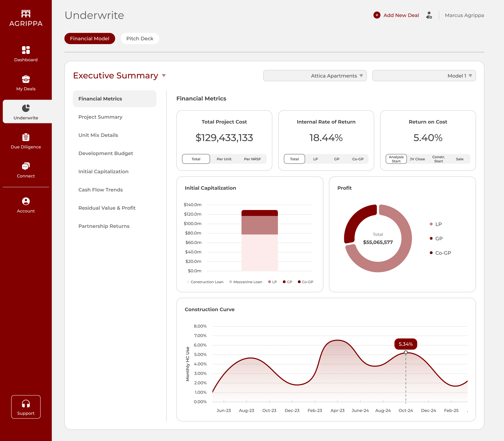Viewport: 504px width, 441px height.
Task: Click the Agrippa logo icon
Action: pos(26,14)
